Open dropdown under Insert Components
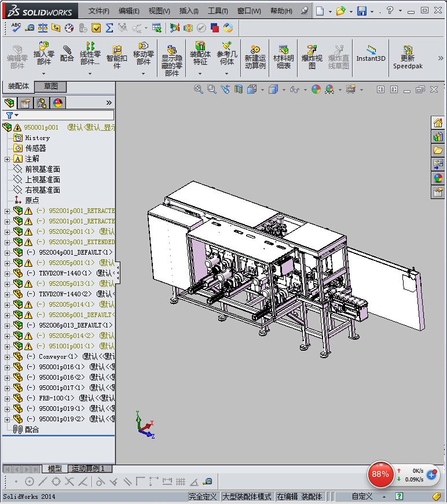Image resolution: width=447 pixels, height=504 pixels. pyautogui.click(x=44, y=73)
